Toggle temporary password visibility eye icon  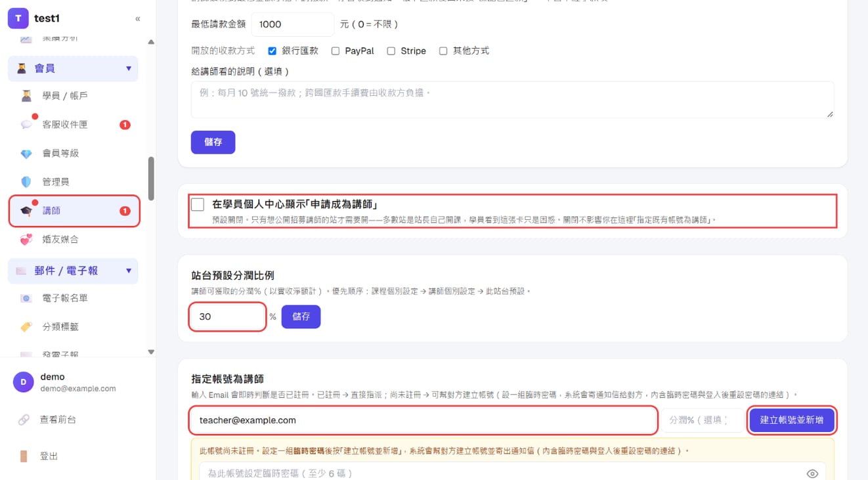tap(812, 473)
